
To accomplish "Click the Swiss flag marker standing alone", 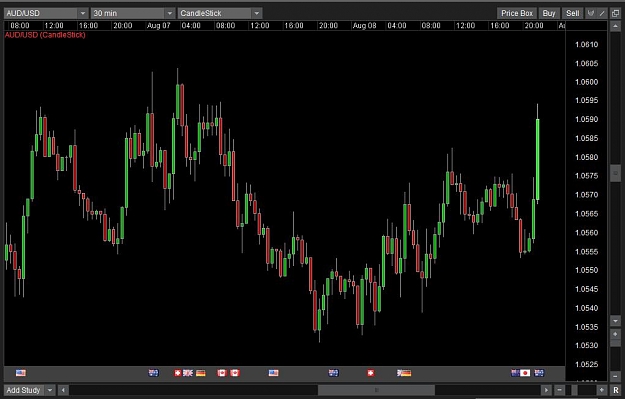I will click(x=371, y=373).
